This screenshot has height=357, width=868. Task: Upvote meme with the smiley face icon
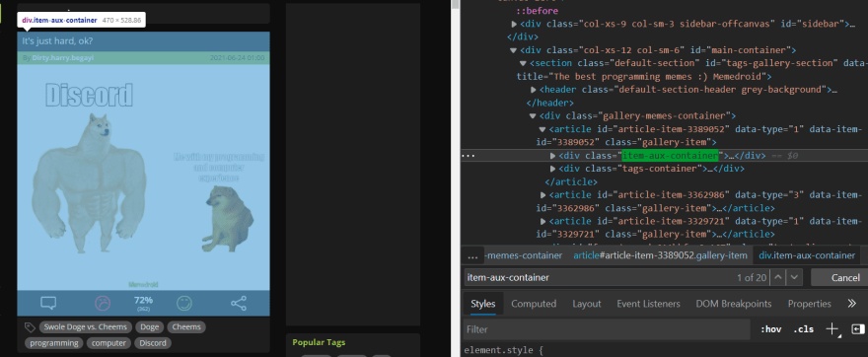pyautogui.click(x=184, y=303)
